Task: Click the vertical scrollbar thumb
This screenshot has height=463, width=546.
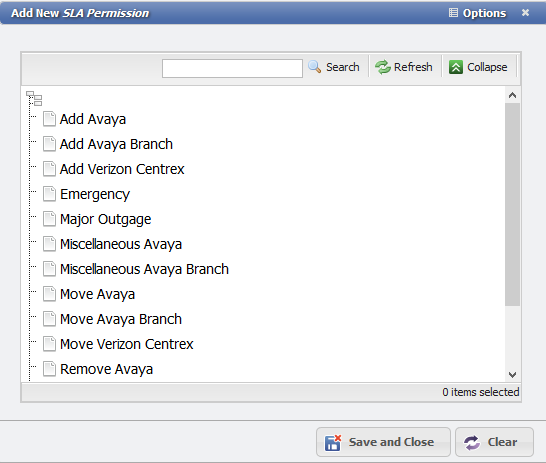Action: point(512,204)
